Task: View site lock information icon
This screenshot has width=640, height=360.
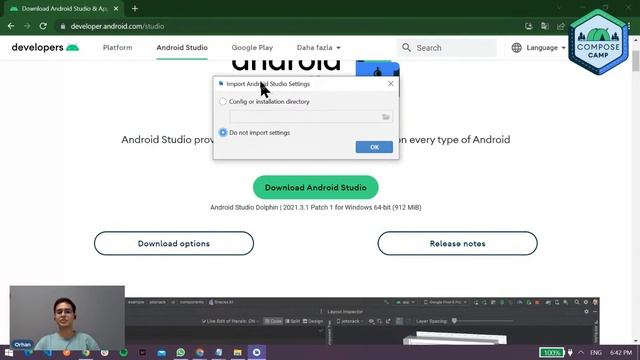Action: (x=62, y=27)
